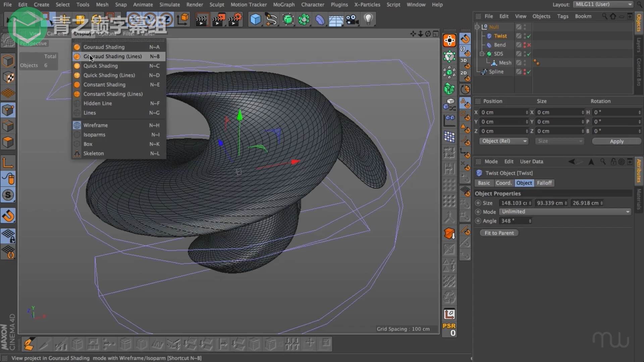Click the Angle value stepper arrows

point(530,221)
